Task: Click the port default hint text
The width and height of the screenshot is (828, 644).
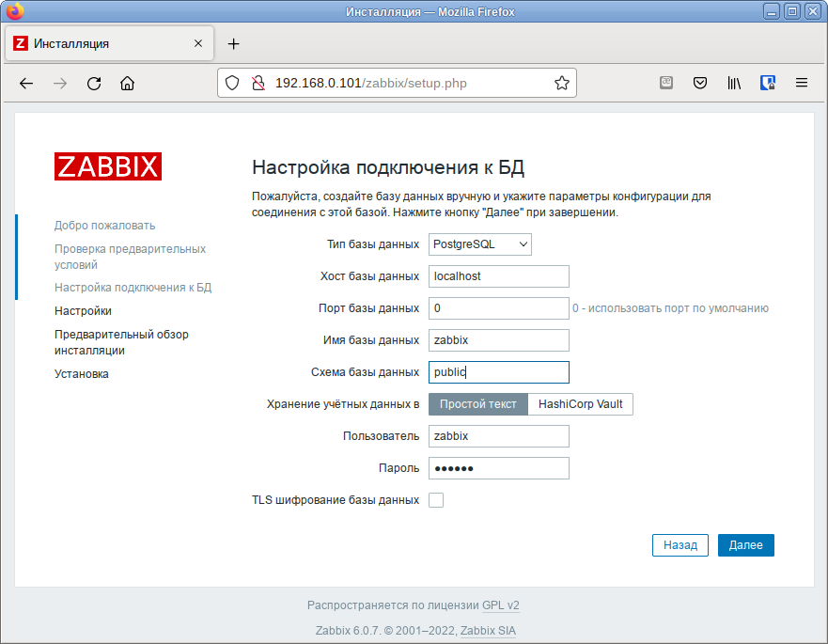Action: tap(670, 308)
